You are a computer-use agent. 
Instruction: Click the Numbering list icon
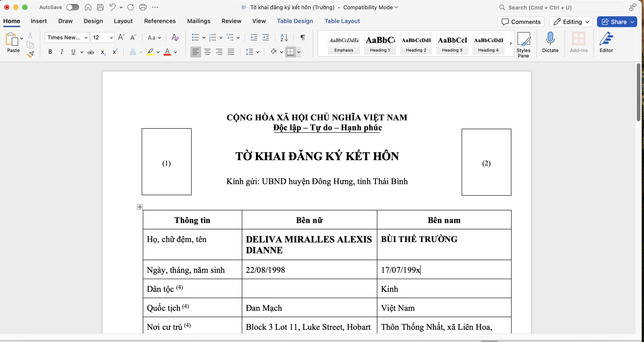213,38
